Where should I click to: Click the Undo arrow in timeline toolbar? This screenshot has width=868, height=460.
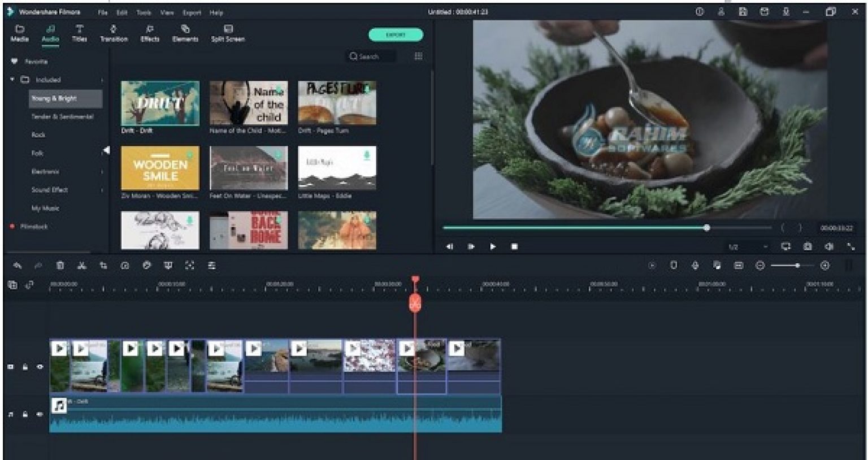tap(17, 266)
